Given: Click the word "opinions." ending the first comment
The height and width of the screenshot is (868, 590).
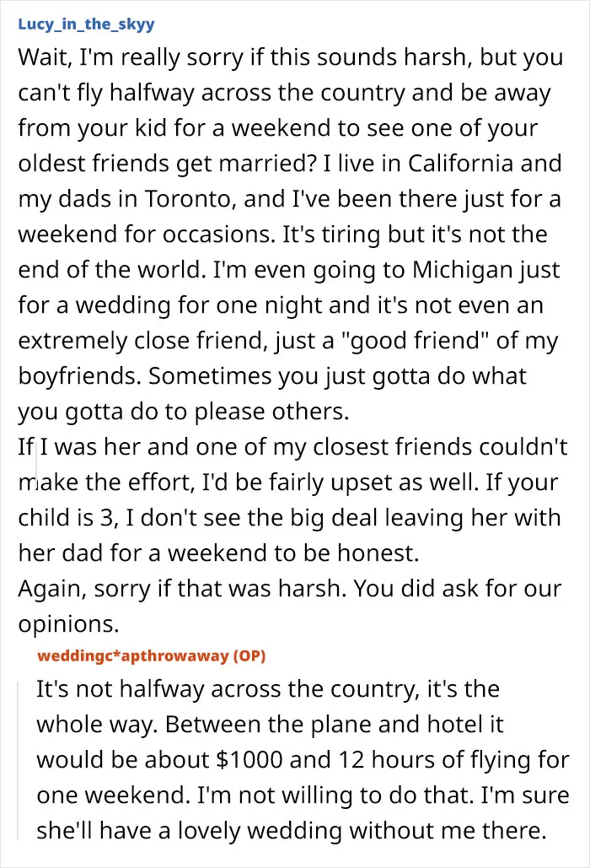Looking at the screenshot, I should 68,624.
